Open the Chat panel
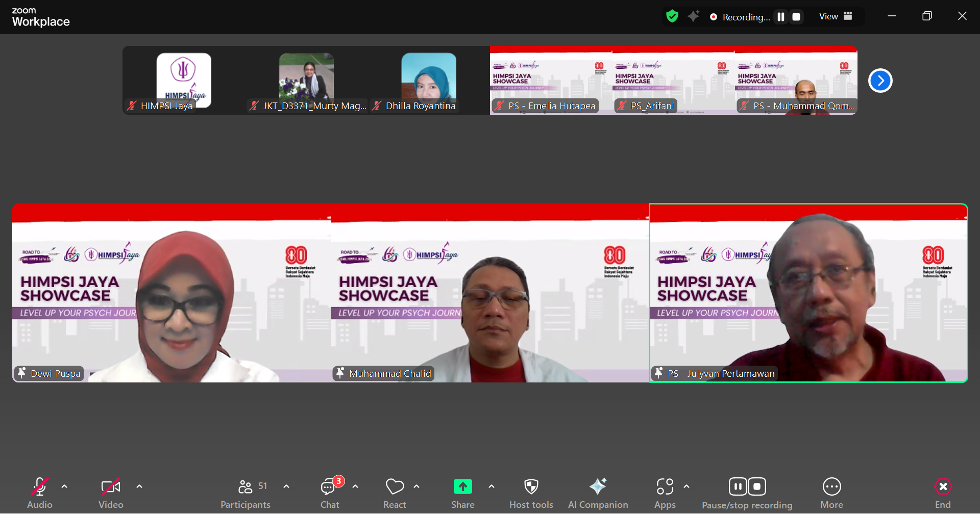This screenshot has height=514, width=980. pos(330,493)
